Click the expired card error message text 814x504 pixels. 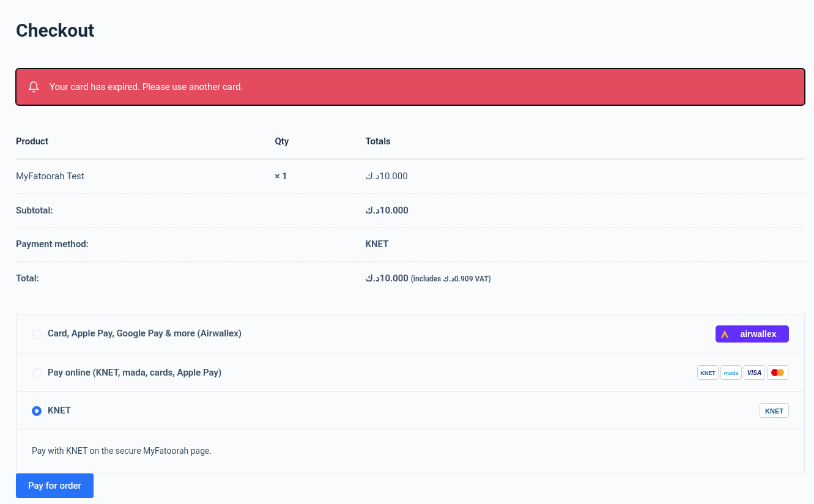pos(146,87)
